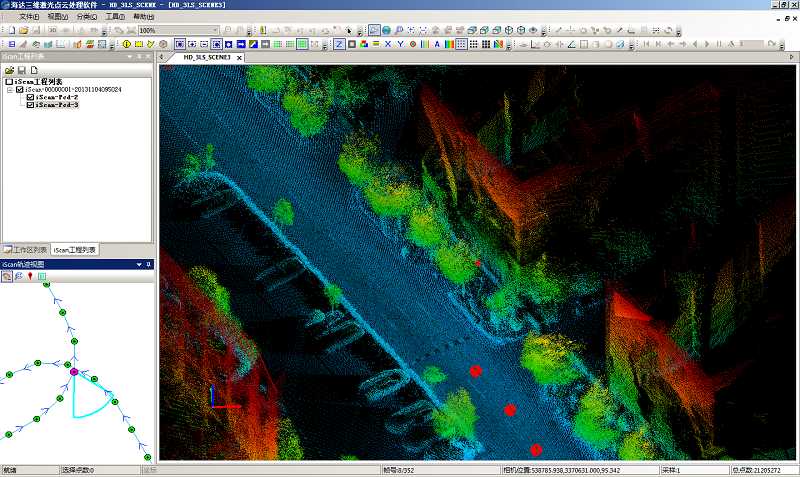Open the 文件 menu
The width and height of the screenshot is (800, 477).
tap(29, 17)
